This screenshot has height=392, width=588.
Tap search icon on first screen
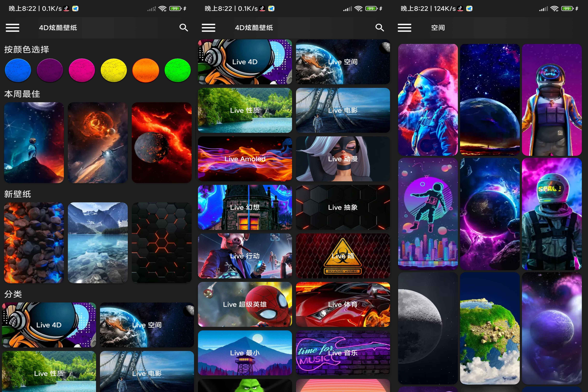point(183,27)
